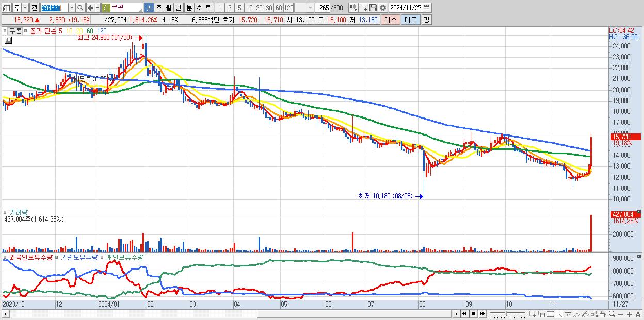644x320 pixels.
Task: Click the small expand icon on volume panel
Action: (x=639, y=212)
